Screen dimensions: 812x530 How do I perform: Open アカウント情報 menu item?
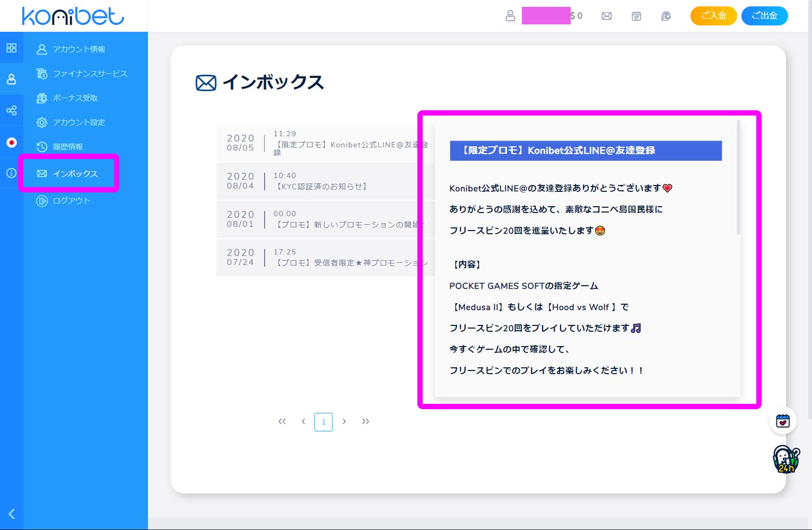tap(71, 49)
